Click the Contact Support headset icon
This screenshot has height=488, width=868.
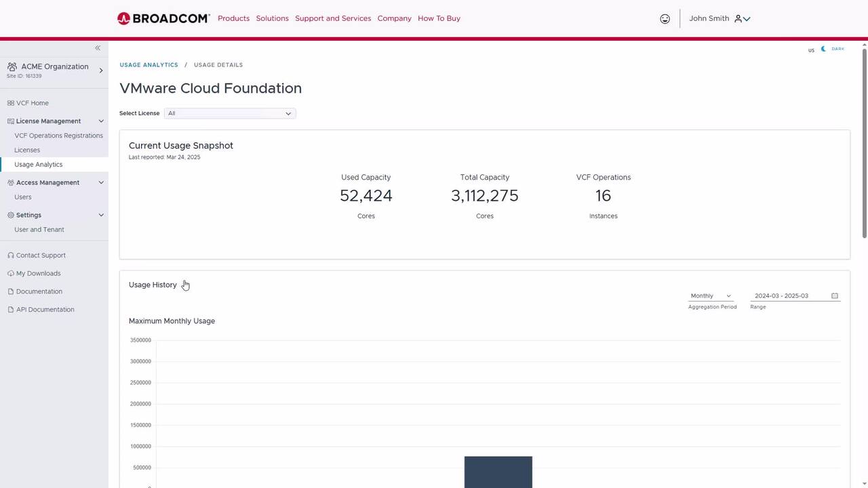pyautogui.click(x=10, y=256)
